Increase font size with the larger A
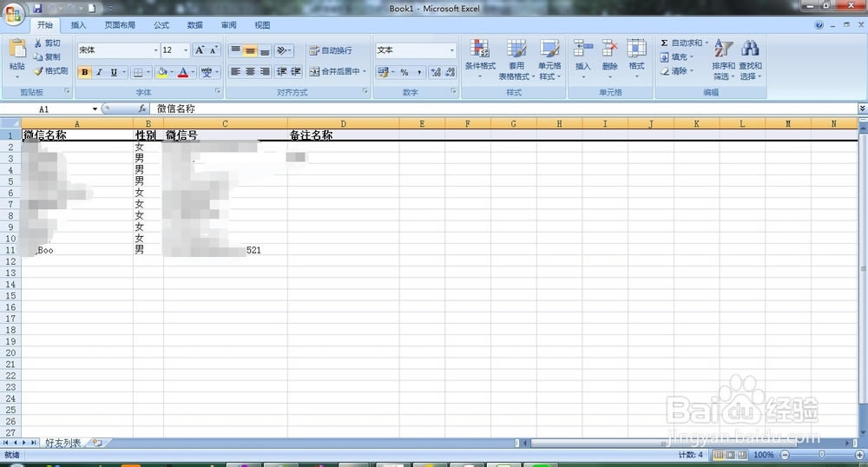The width and height of the screenshot is (868, 467). pyautogui.click(x=200, y=49)
